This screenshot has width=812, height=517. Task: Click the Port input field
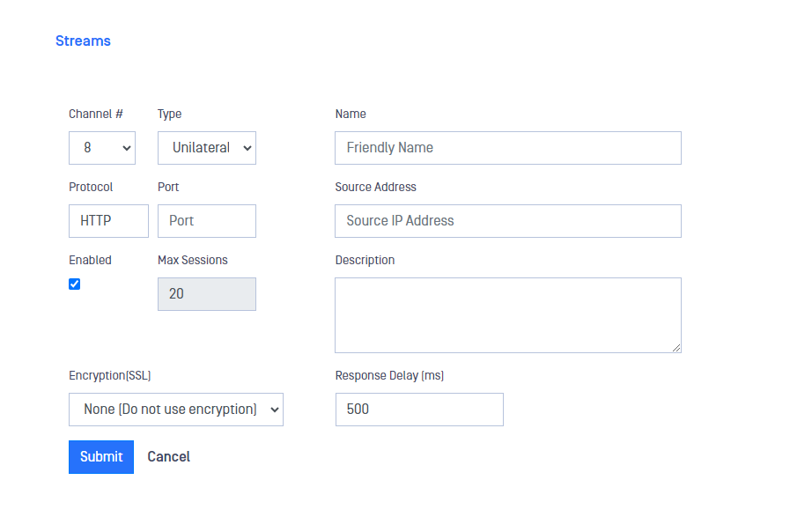207,221
